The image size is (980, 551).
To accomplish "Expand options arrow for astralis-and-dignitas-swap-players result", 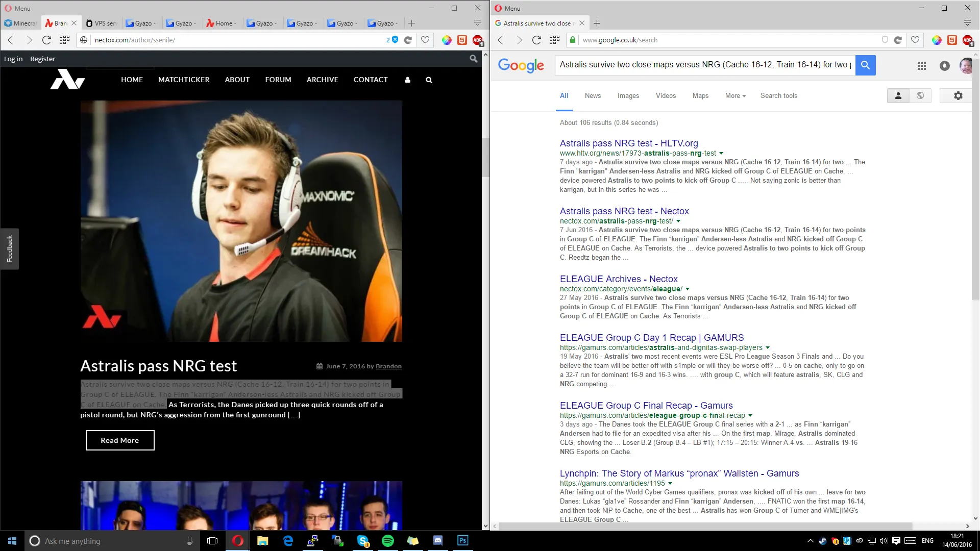I will coord(768,347).
